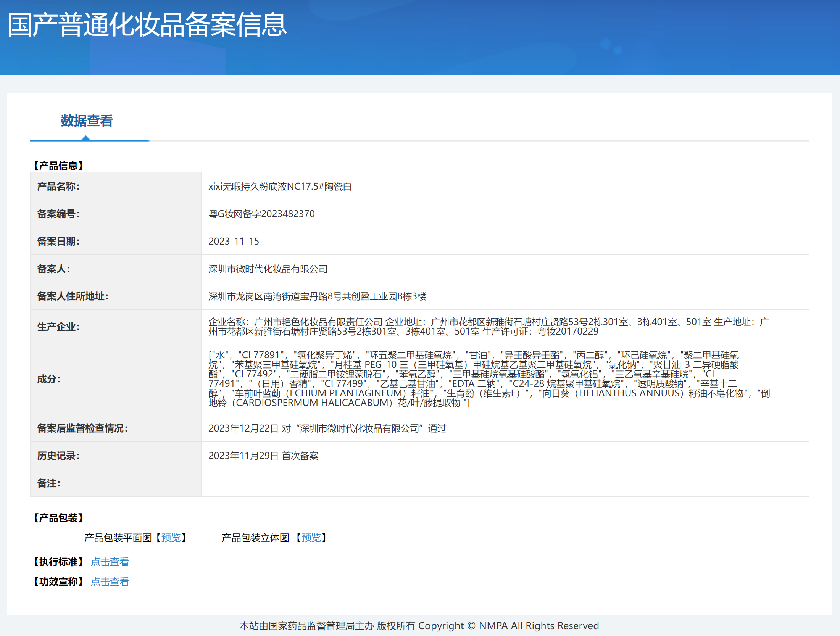Click the 【产品信息】 section heading
840x636 pixels.
[58, 166]
